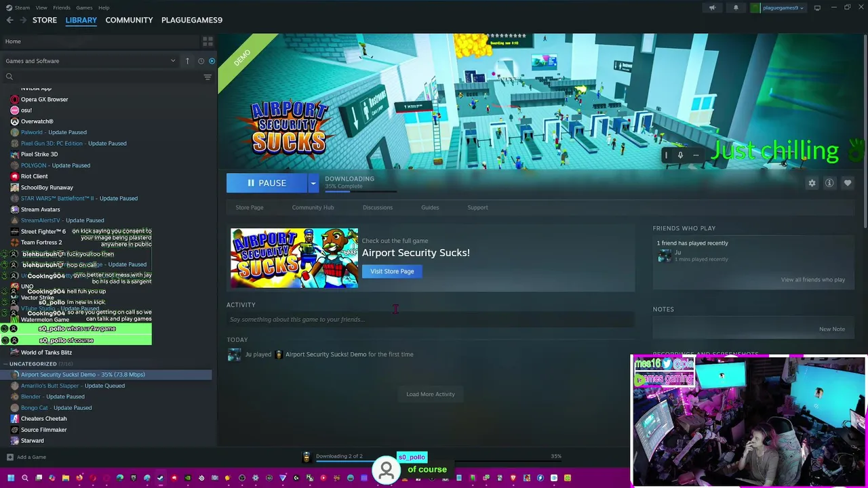
Task: Select osu! in the library
Action: pos(26,110)
